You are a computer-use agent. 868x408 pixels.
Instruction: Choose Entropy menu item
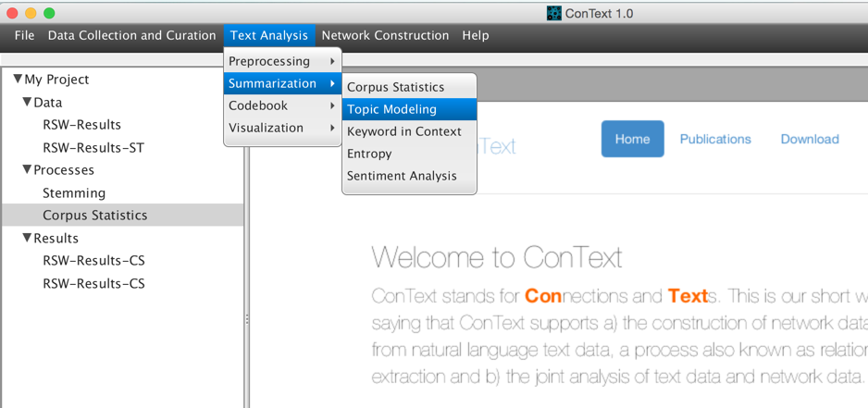pyautogui.click(x=409, y=154)
